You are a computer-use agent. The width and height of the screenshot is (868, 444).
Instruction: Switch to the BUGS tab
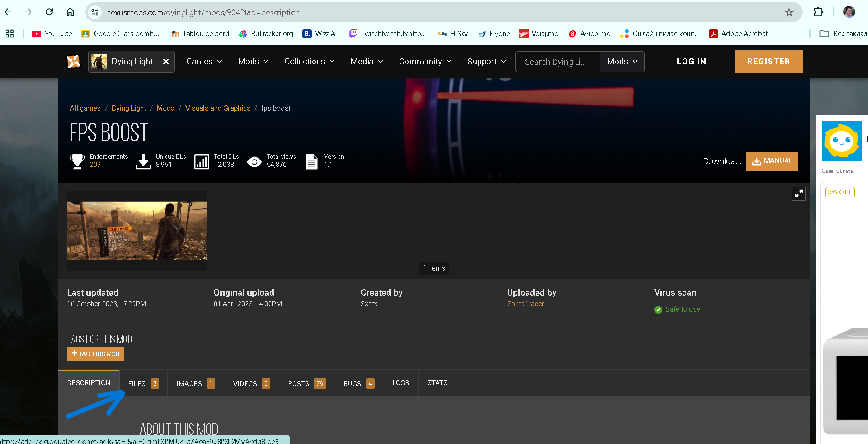[x=359, y=383]
